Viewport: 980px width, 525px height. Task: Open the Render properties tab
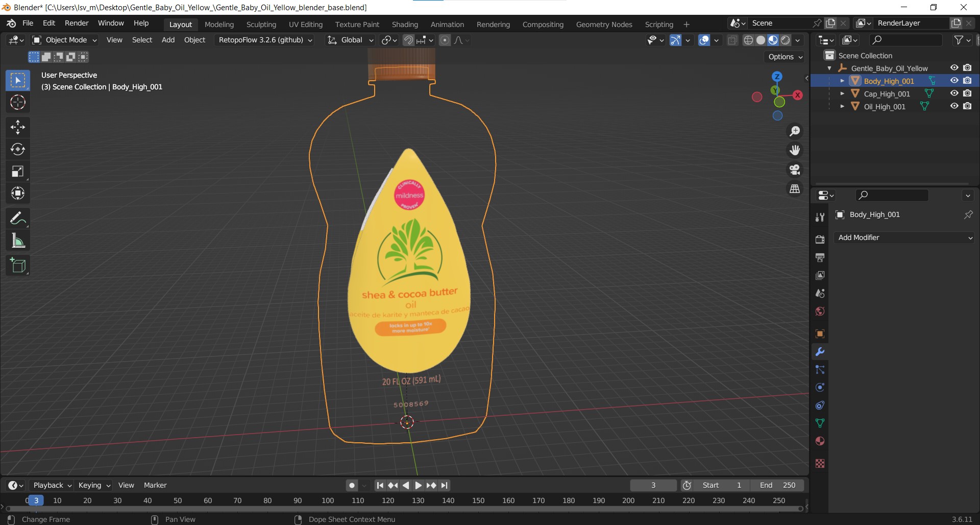pos(820,240)
